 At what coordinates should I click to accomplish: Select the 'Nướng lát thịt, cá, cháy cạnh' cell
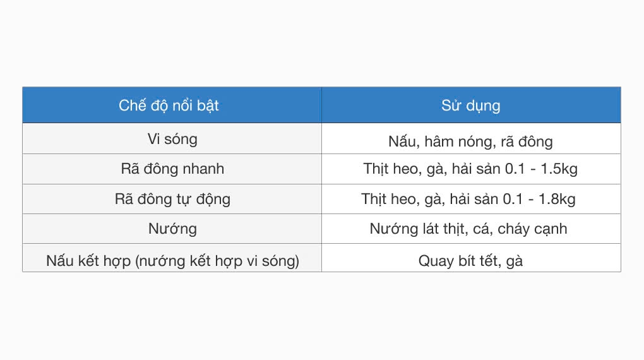[x=471, y=229]
